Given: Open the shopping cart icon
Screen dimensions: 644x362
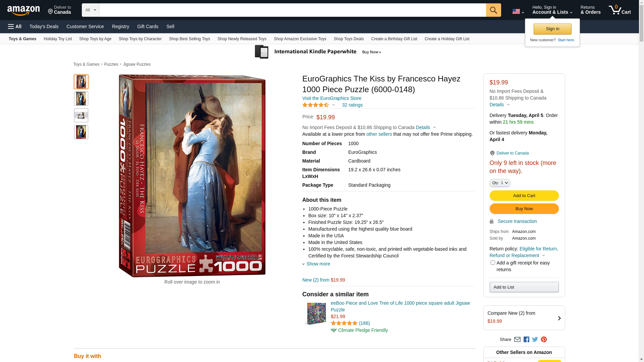Looking at the screenshot, I should (619, 10).
